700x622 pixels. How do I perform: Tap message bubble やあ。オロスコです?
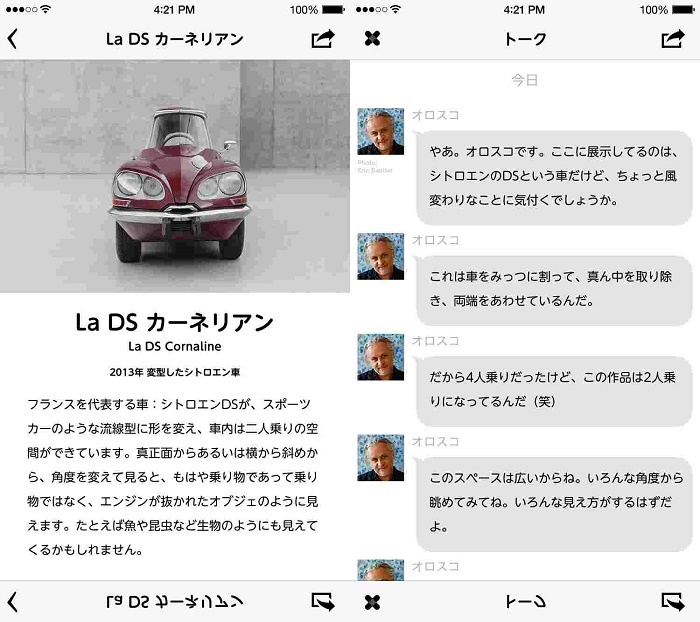(554, 178)
